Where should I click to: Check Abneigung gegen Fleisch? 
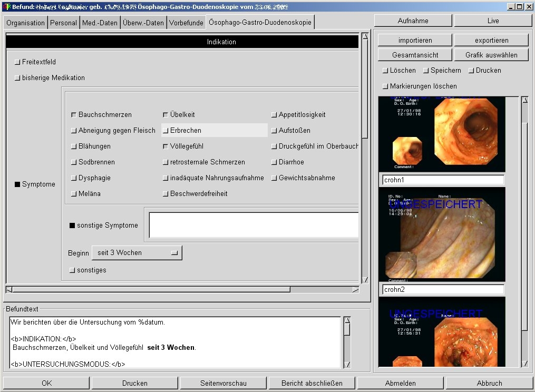[x=74, y=130]
